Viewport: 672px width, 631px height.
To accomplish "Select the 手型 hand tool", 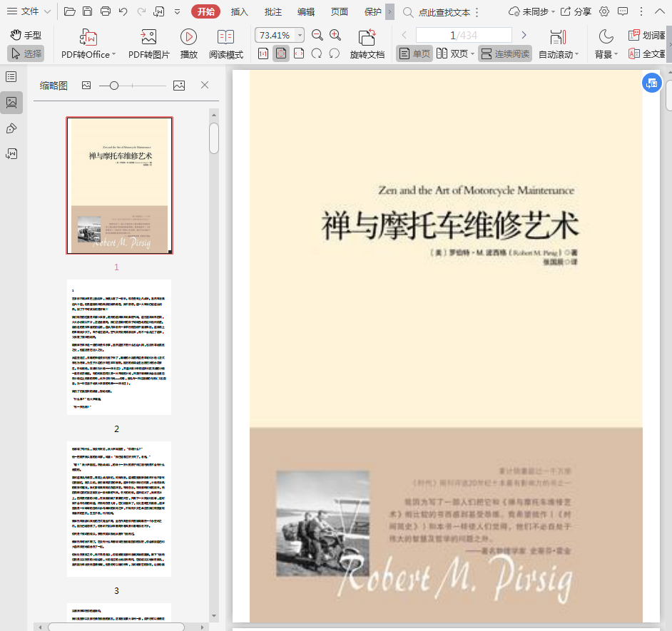I will point(26,35).
